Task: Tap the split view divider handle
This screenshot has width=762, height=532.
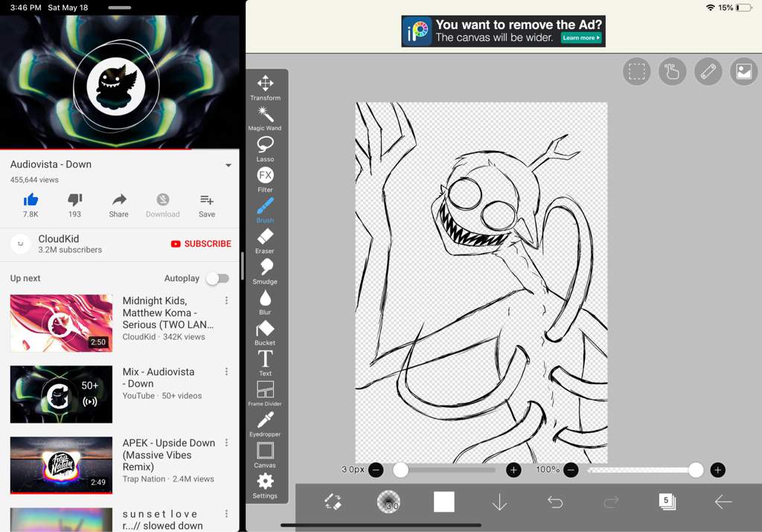Action: 242,266
